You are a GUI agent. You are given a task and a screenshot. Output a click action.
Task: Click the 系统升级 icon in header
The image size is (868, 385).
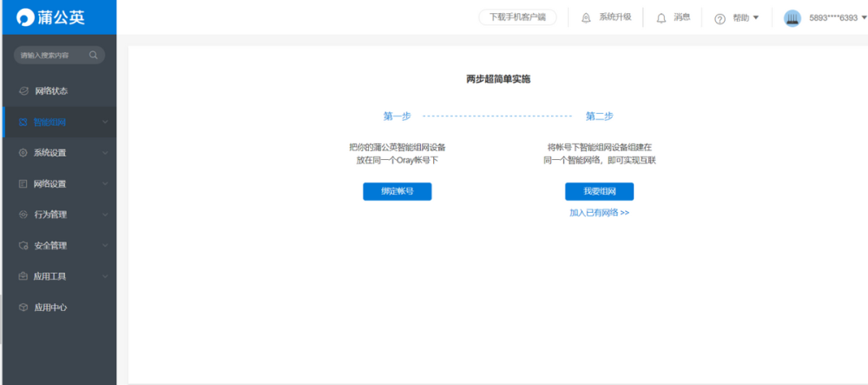[x=587, y=17]
